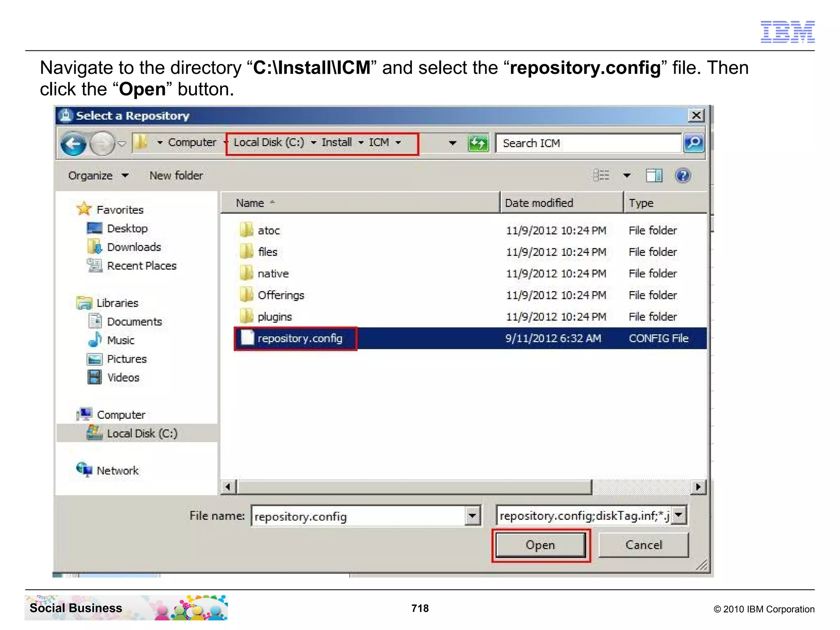Open Network in the navigation pane
This screenshot has height=630, width=840.
pyautogui.click(x=117, y=470)
